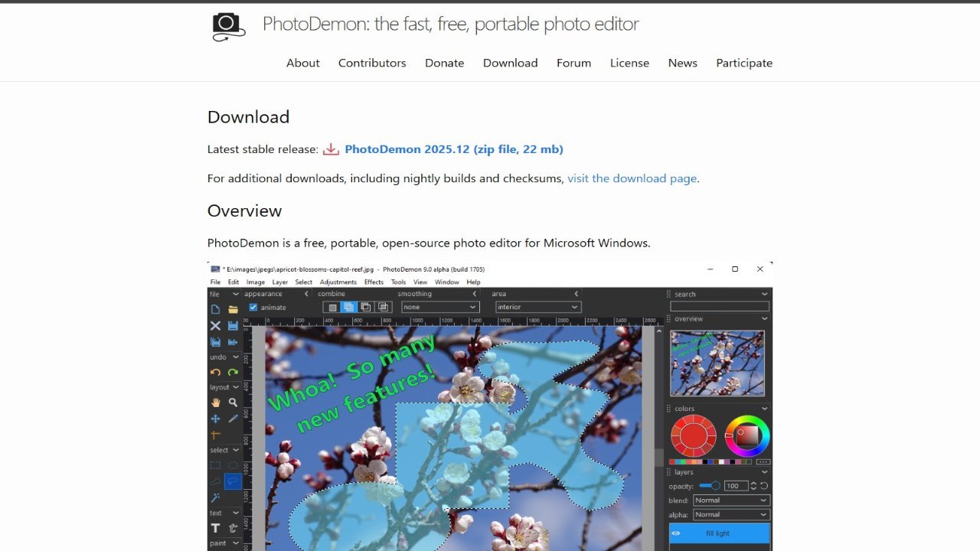Click the Save copy icon
980x551 pixels.
(215, 342)
